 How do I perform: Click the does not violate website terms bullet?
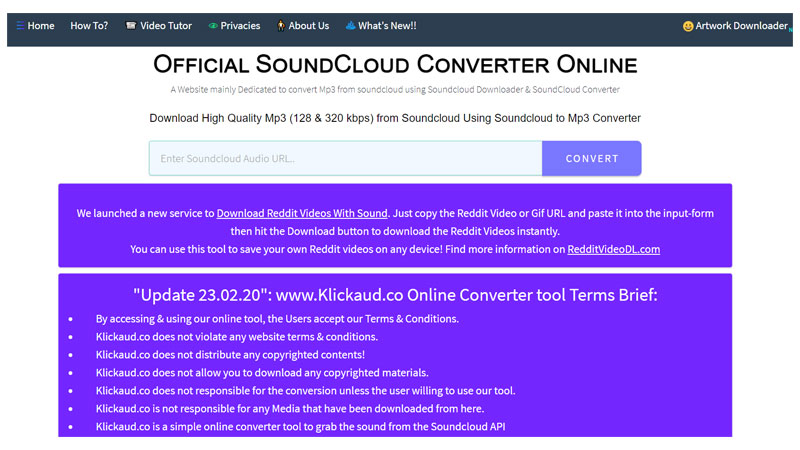237,337
